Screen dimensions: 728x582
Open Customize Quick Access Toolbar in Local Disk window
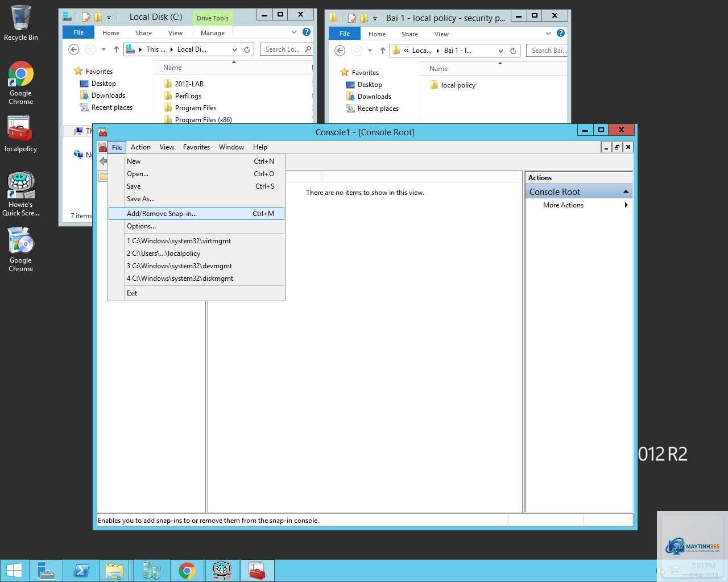click(109, 17)
